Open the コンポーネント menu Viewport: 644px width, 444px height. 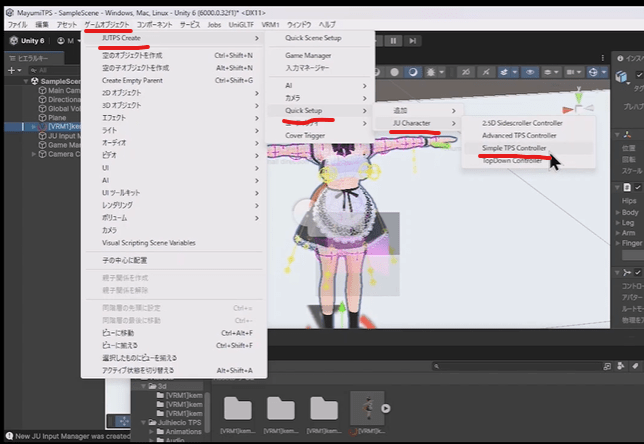[154, 25]
